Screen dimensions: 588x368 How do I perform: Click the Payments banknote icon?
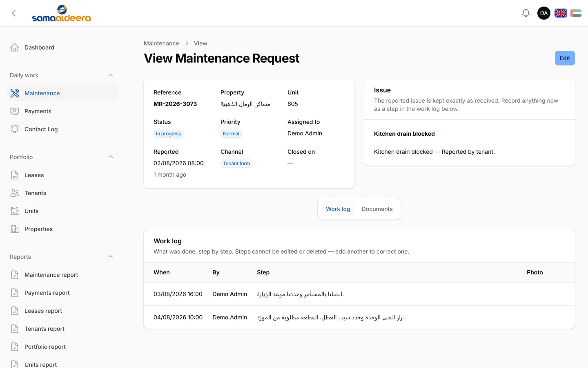15,111
